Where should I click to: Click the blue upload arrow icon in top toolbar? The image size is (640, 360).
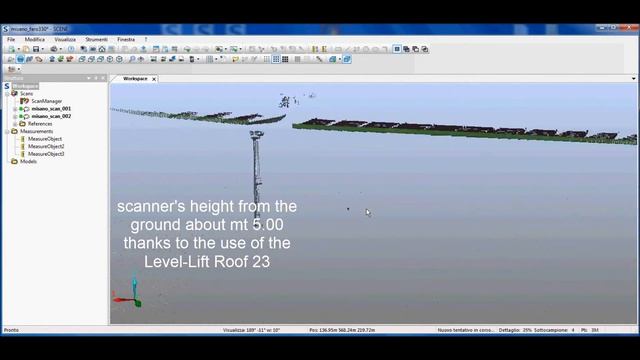[x=144, y=49]
